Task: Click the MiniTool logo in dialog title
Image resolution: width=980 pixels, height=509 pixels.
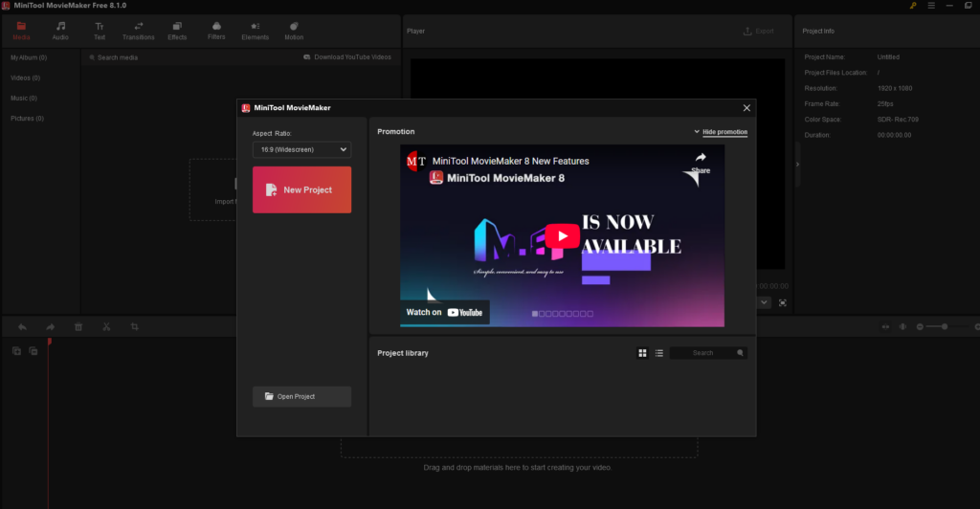Action: click(246, 108)
